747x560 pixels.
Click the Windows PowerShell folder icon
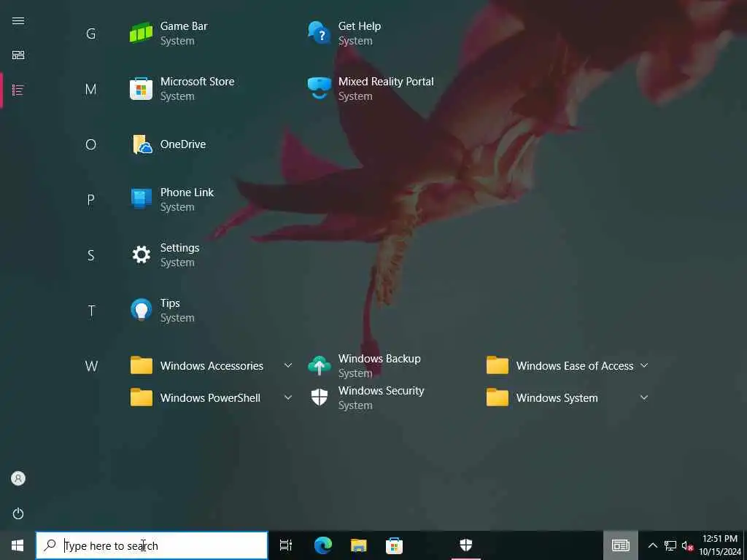coord(141,397)
